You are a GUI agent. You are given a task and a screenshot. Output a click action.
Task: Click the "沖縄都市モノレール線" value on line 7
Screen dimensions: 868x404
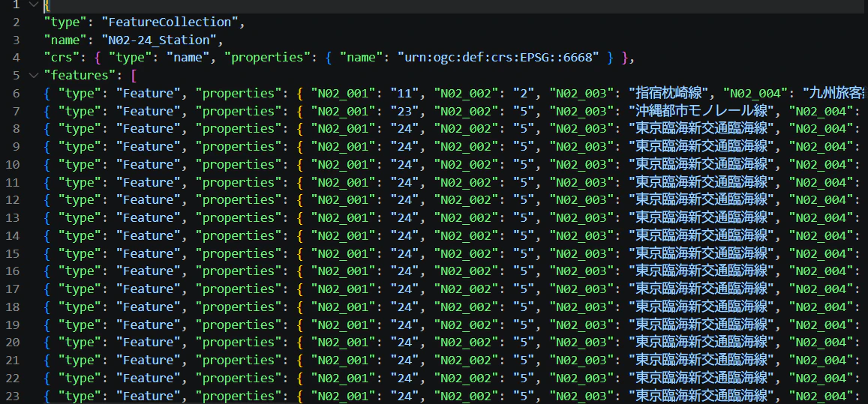[x=701, y=111]
